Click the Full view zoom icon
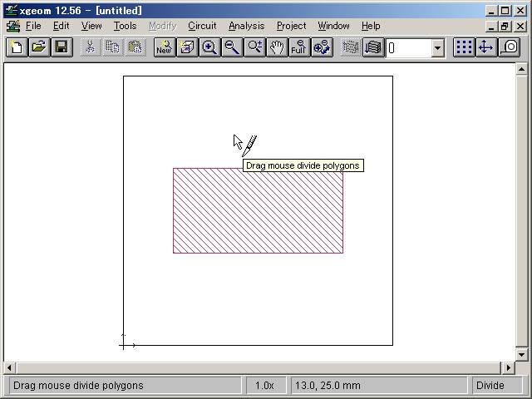532x399 pixels. click(x=299, y=47)
